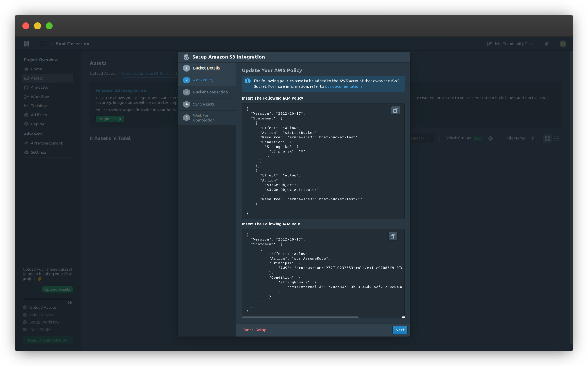Toggle Upload Assets checklist item
Image resolution: width=588 pixels, height=366 pixels.
click(x=25, y=308)
